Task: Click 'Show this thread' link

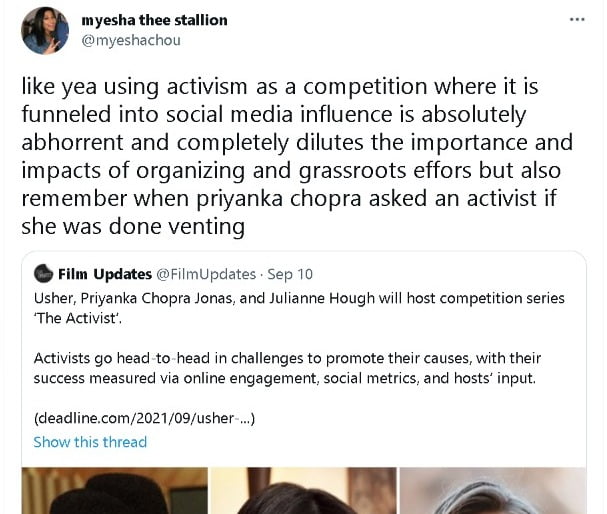Action: [90, 442]
